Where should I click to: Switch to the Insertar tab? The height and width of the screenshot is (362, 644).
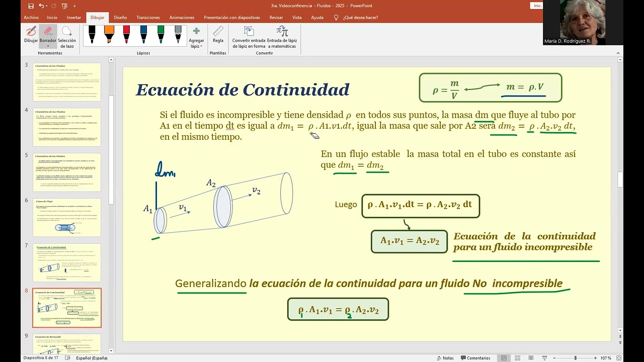click(x=73, y=18)
